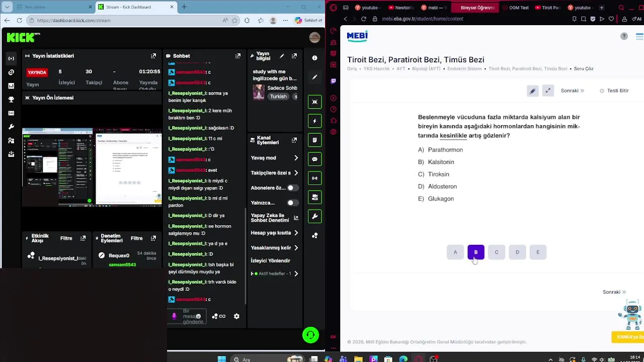This screenshot has height=362, width=644.
Task: Pop out the Yayın bilgisi panel
Action: 294,56
